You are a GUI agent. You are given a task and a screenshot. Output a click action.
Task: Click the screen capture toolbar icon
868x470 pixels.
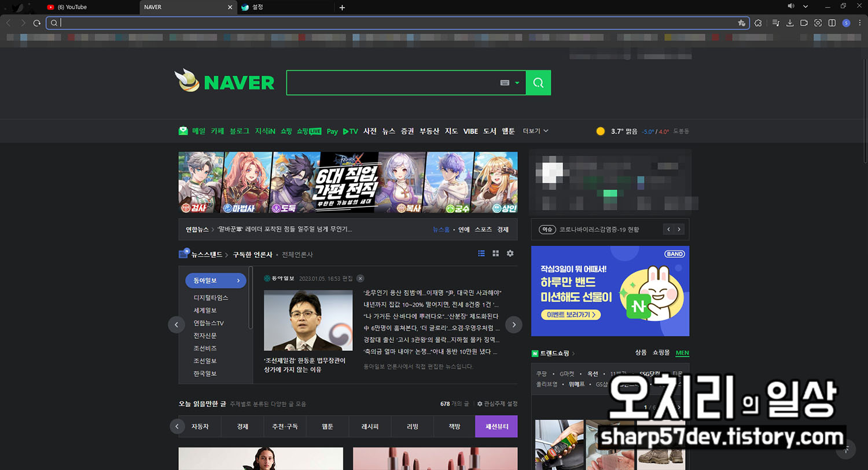pos(818,23)
